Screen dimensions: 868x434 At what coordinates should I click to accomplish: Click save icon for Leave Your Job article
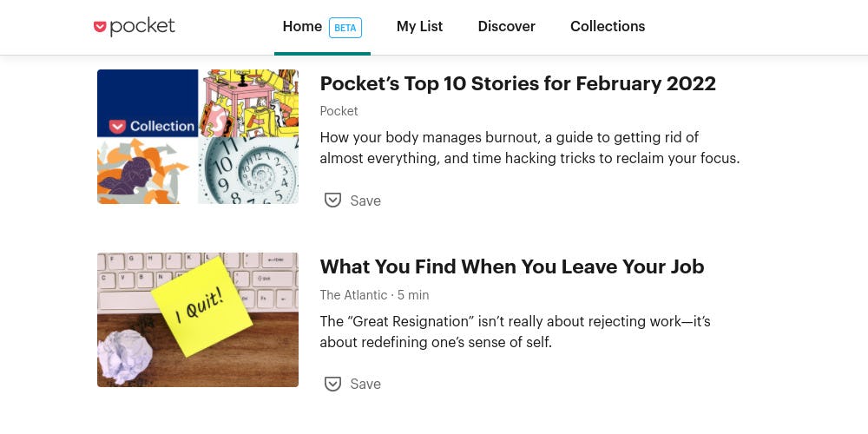tap(332, 384)
